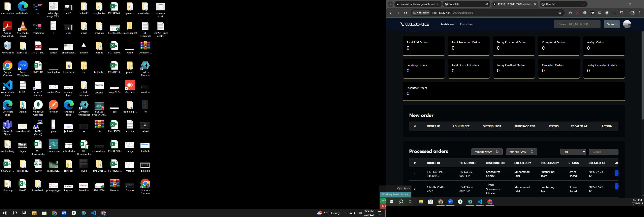Open calendar picker of the first date field
644x217 pixels.
[x=497, y=152]
